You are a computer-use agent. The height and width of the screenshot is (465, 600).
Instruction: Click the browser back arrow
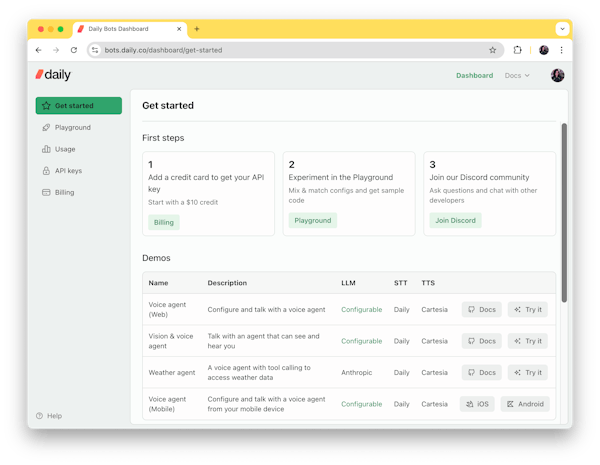[x=38, y=50]
